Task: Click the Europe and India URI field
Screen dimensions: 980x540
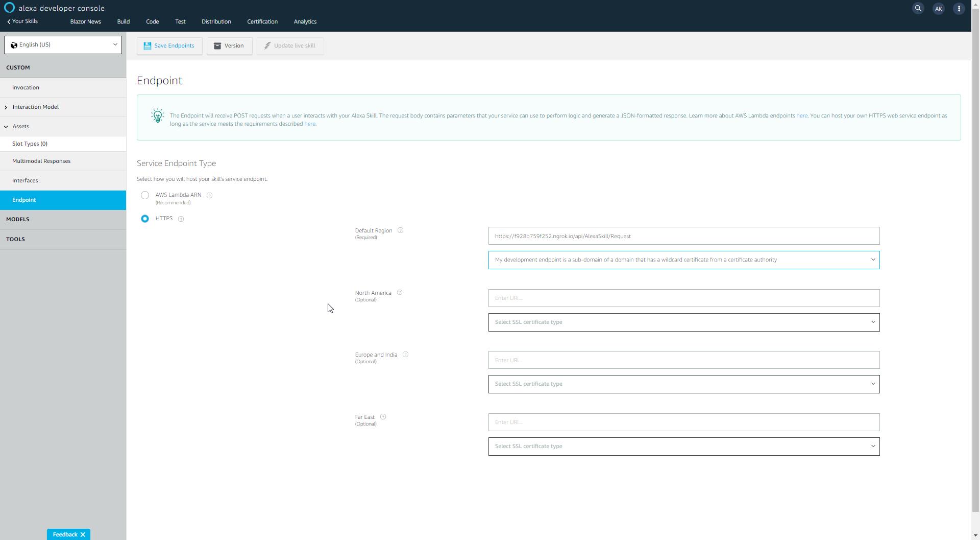Action: pyautogui.click(x=683, y=360)
